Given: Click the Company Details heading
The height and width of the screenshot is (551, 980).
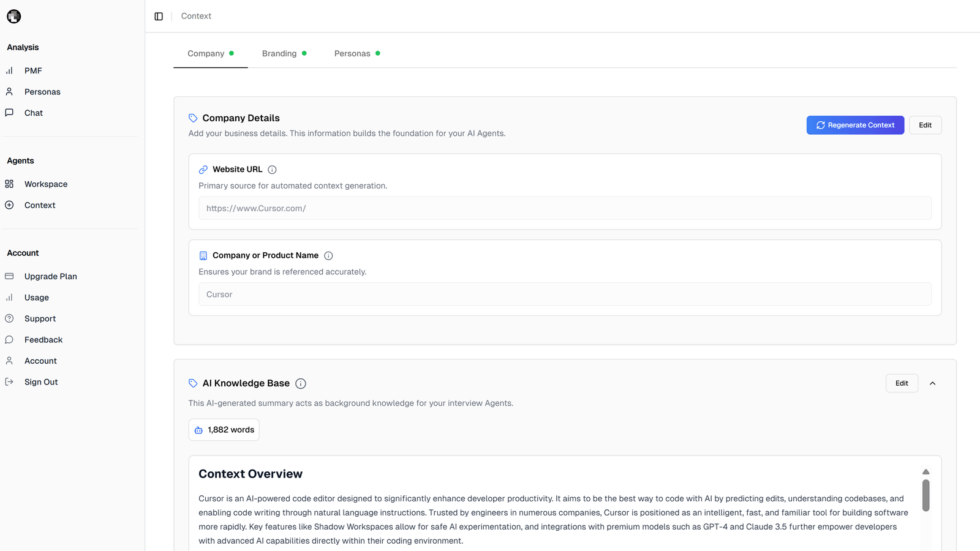Looking at the screenshot, I should [241, 118].
